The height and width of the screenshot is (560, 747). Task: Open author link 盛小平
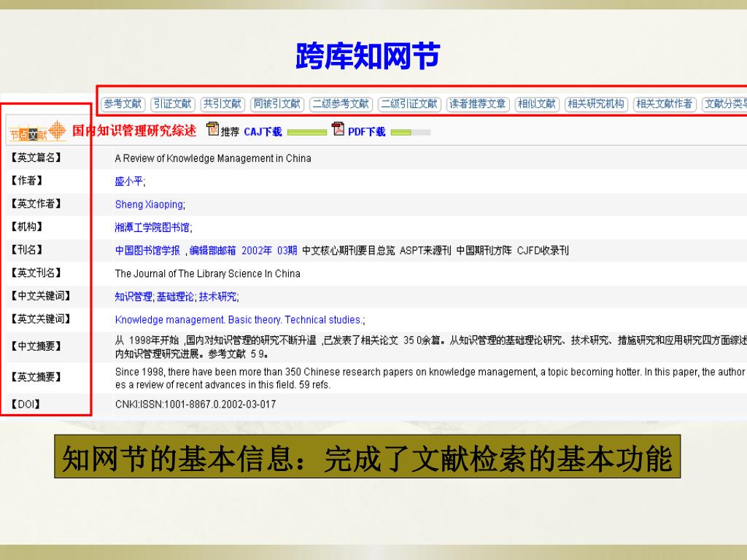click(x=129, y=182)
